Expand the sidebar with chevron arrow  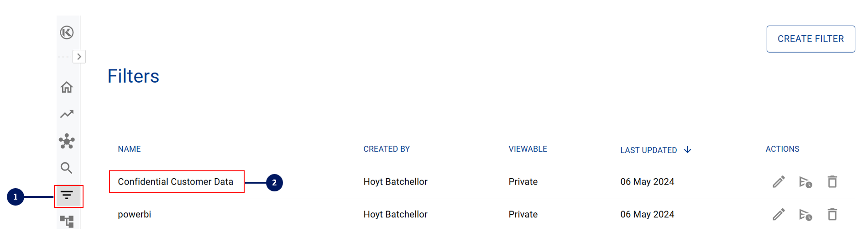pos(79,57)
